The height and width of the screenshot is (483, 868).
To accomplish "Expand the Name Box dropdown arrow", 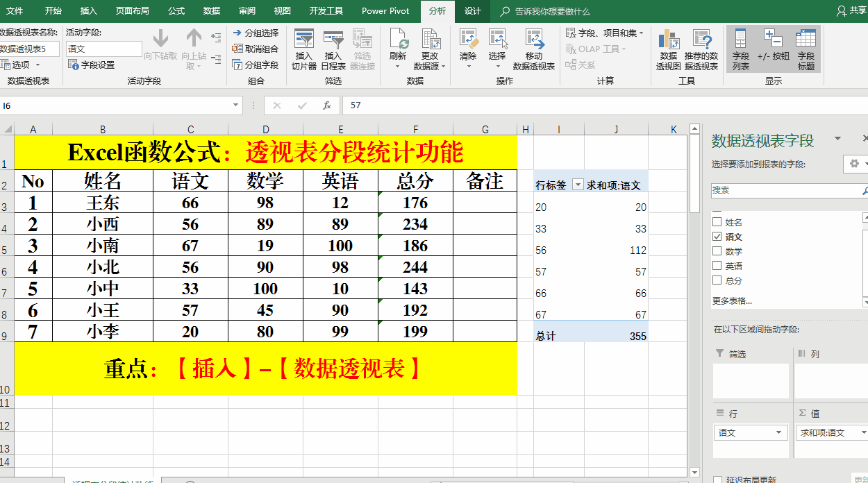I will 236,105.
